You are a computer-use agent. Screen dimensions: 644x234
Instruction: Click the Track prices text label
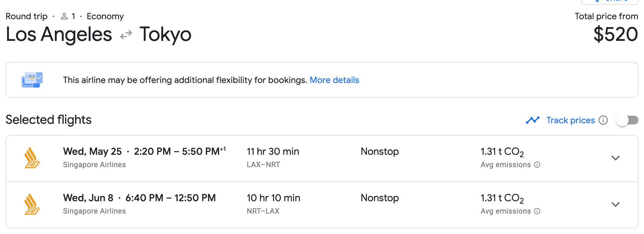[570, 120]
